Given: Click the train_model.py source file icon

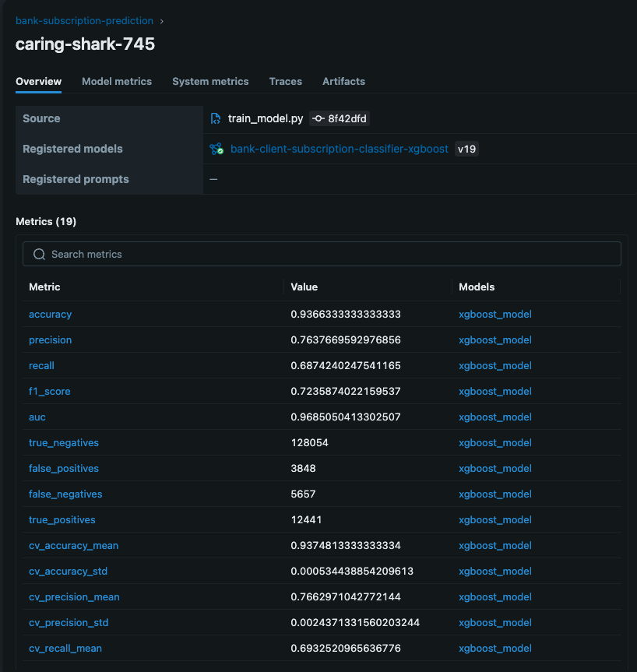Looking at the screenshot, I should coord(216,118).
